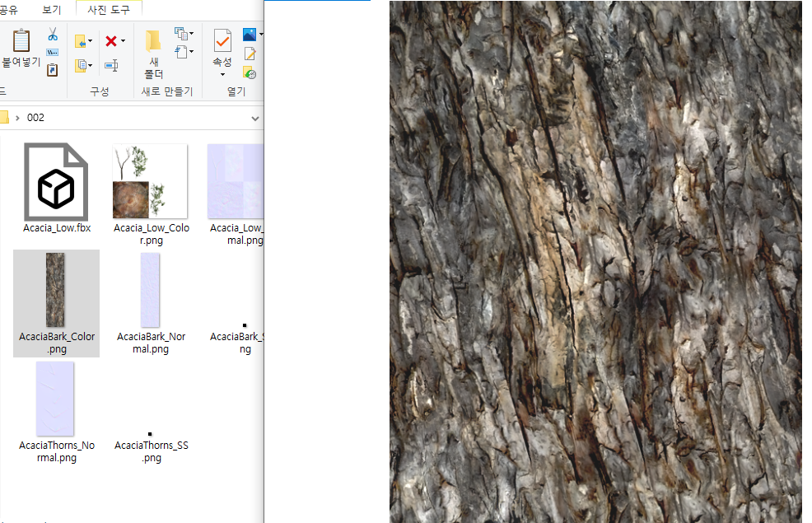Open the 사진 도구 (Picture Tools) tab
Viewport: 812px width, 523px height.
(x=109, y=9)
